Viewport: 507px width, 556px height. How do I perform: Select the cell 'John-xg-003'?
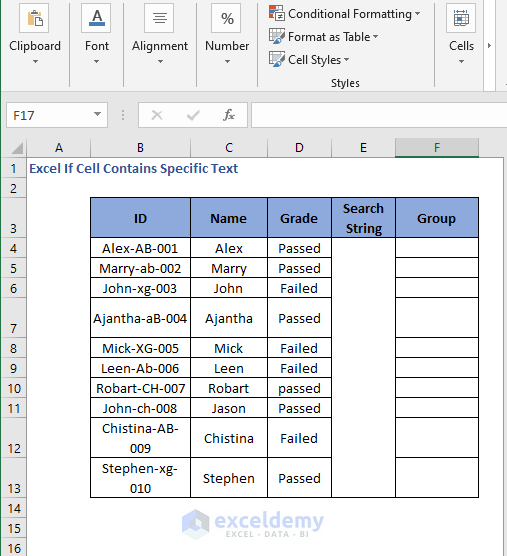coord(140,288)
